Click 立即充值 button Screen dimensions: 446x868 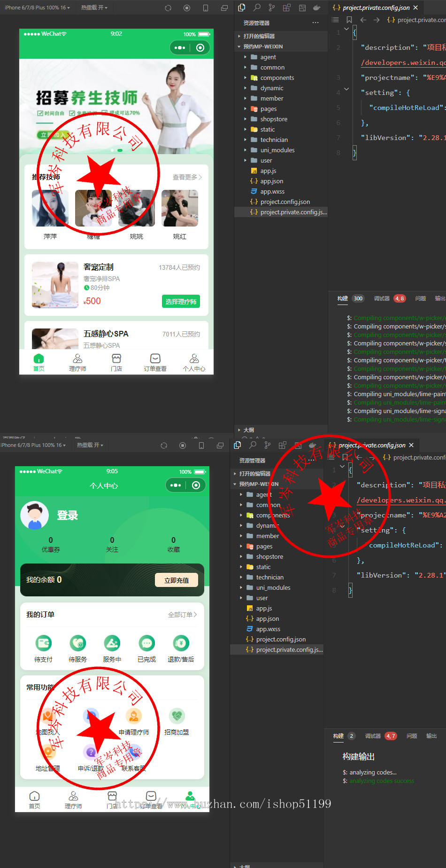[x=177, y=580]
